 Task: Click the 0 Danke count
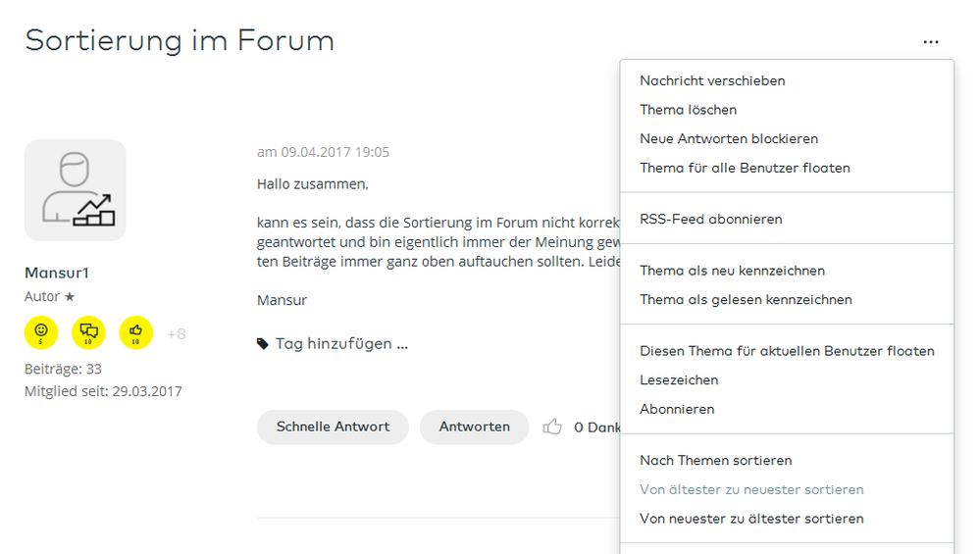tap(596, 428)
